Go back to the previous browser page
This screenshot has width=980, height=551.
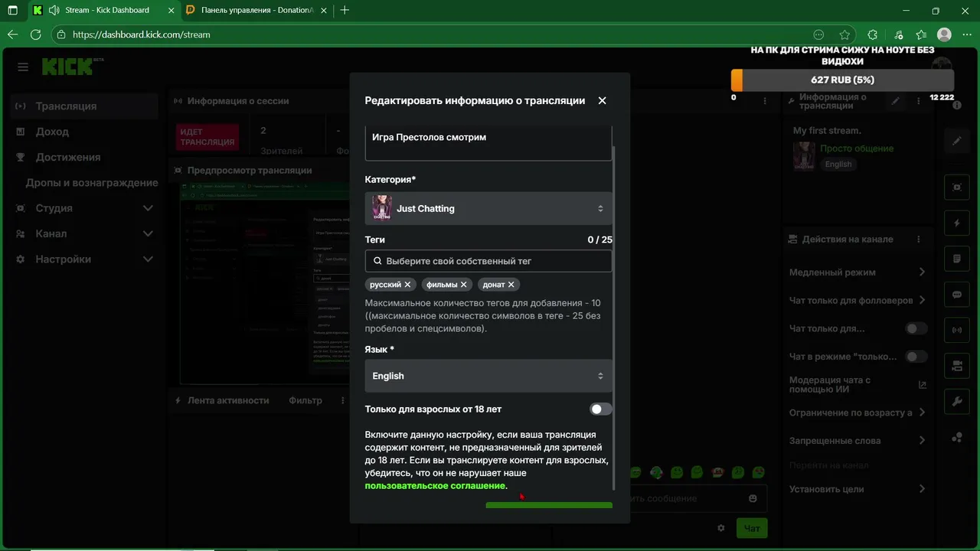[x=12, y=34]
